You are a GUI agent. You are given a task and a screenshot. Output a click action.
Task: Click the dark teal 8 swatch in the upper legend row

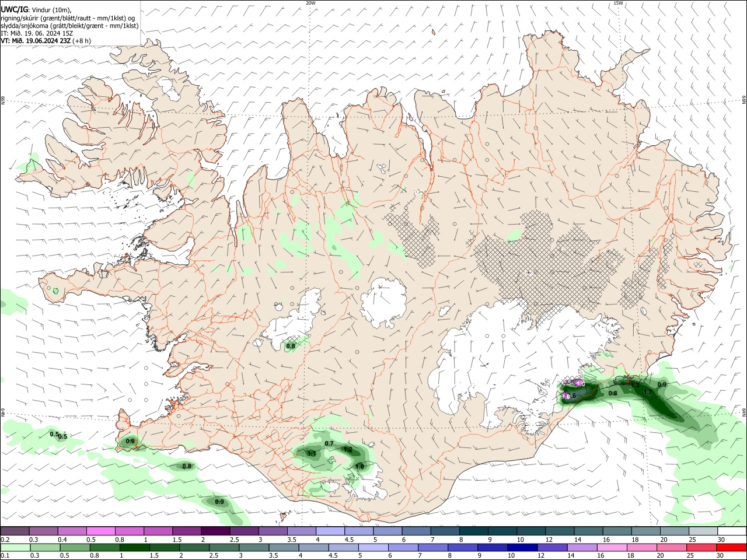(474, 531)
